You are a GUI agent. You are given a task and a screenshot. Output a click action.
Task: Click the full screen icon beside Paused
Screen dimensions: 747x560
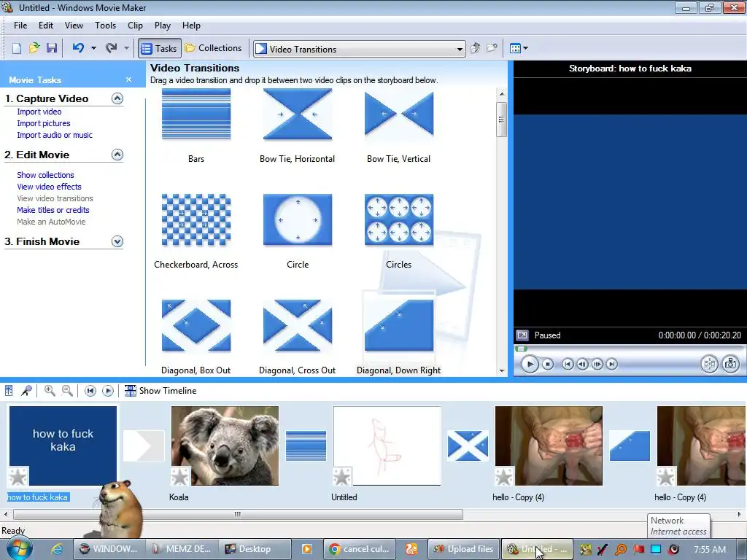coord(522,335)
